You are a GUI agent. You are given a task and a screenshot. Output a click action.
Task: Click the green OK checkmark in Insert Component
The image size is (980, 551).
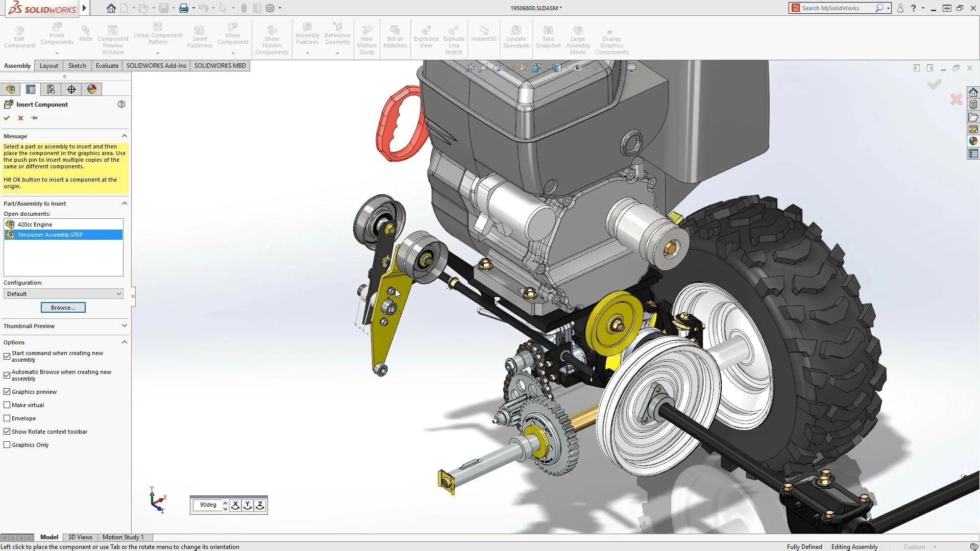7,118
